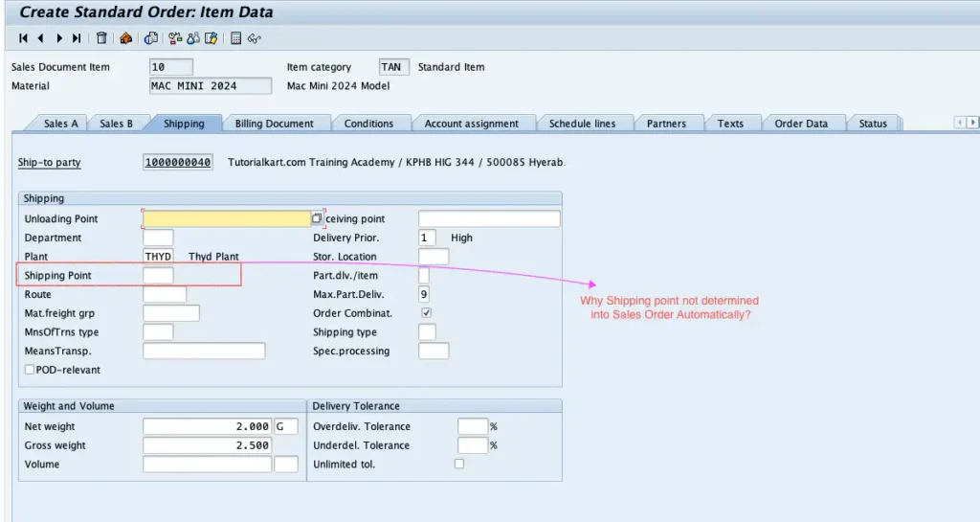
Task: Click the Mac Mini 2024 Model text
Action: (x=338, y=85)
